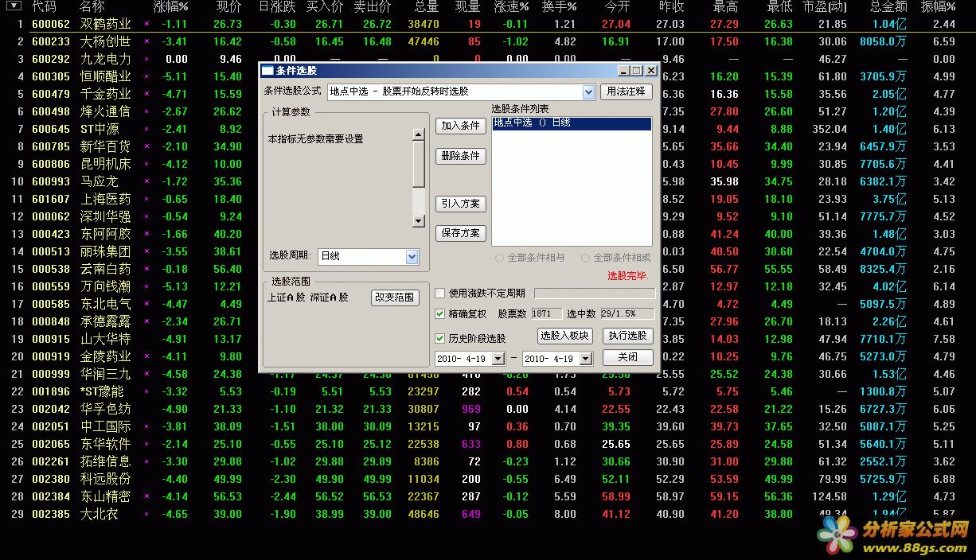Viewport: 976px width, 560px height.
Task: Click the × marker beside 千金药业
Action: click(x=146, y=94)
